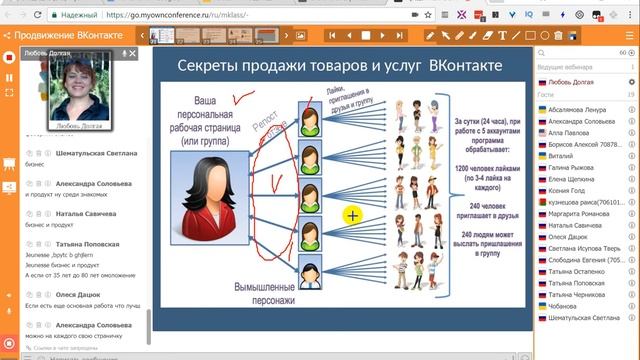Select attendee Чобанова

click(562, 306)
